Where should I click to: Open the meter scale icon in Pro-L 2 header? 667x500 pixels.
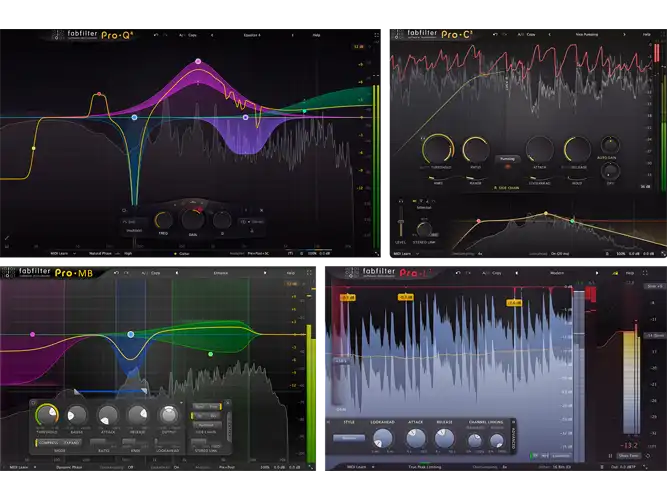[615, 273]
